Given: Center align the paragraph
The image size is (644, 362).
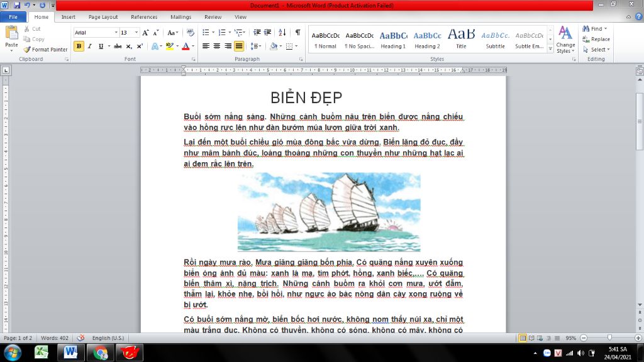Looking at the screenshot, I should [217, 46].
